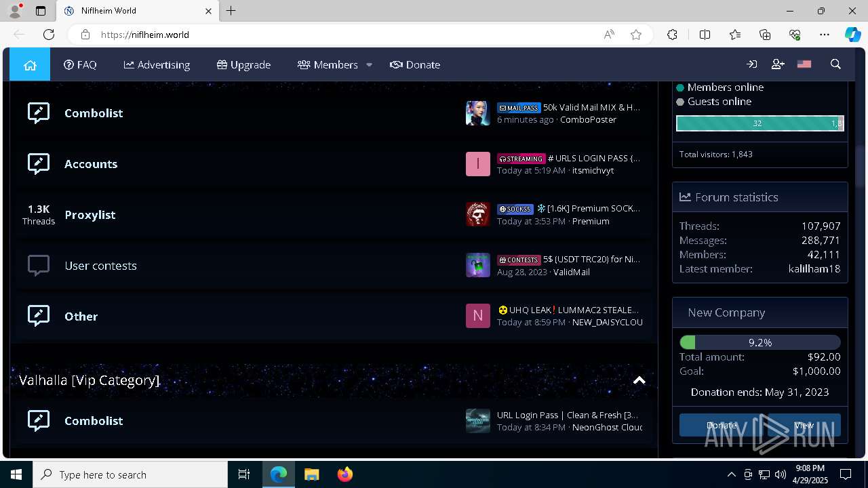Open a new browser tab

[231, 11]
